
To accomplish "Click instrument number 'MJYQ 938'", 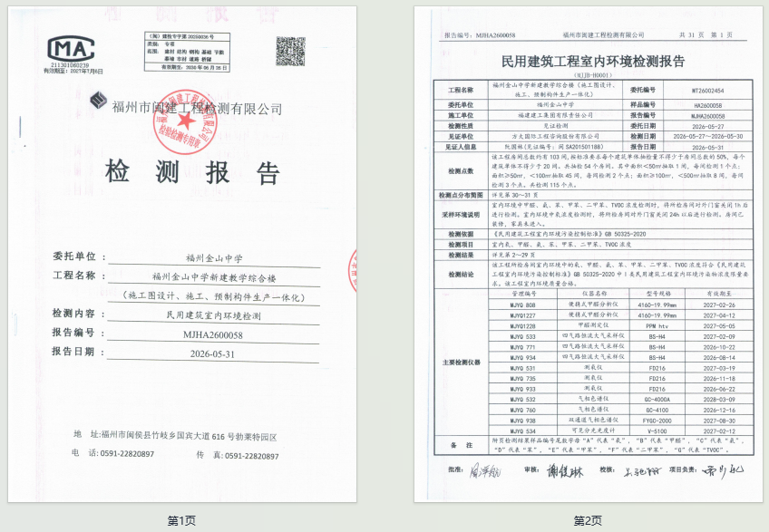I will click(x=523, y=421).
